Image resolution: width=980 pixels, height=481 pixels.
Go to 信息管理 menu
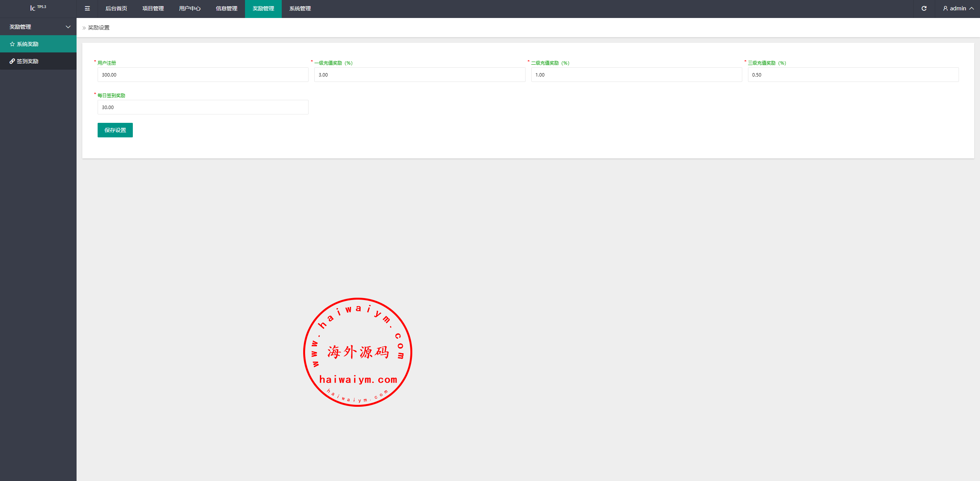coord(226,8)
